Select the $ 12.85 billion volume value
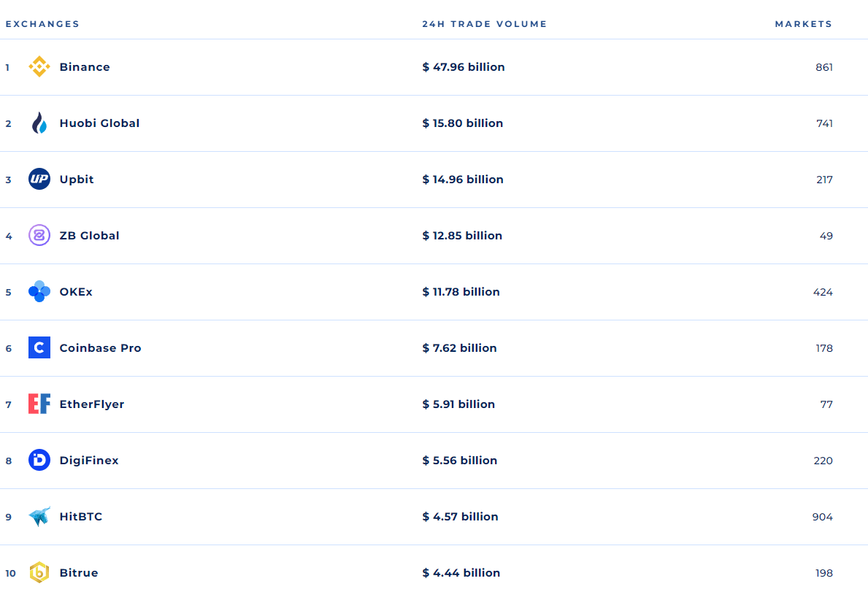Screen dimensions: 868x600 pos(462,235)
